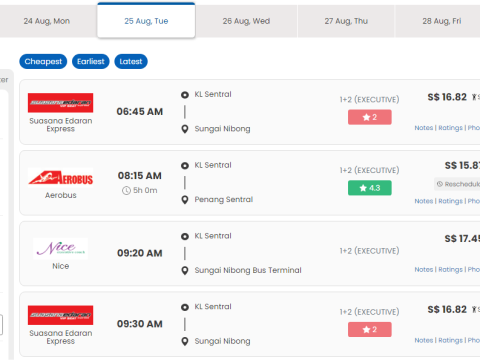480x360 pixels.
Task: Click the Aerobus operator logo
Action: [x=60, y=178]
